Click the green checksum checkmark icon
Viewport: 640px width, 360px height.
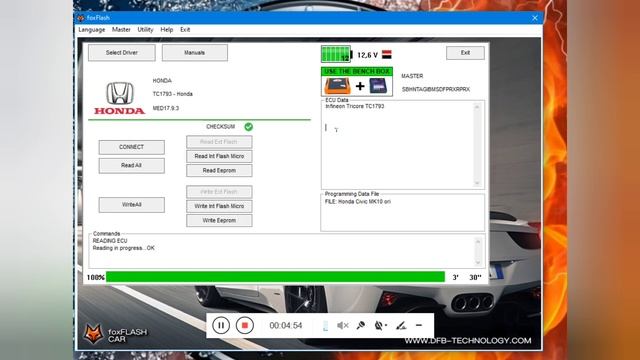point(249,127)
